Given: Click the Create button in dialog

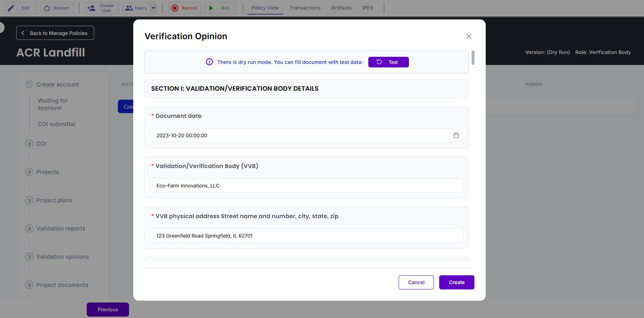Looking at the screenshot, I should (456, 282).
